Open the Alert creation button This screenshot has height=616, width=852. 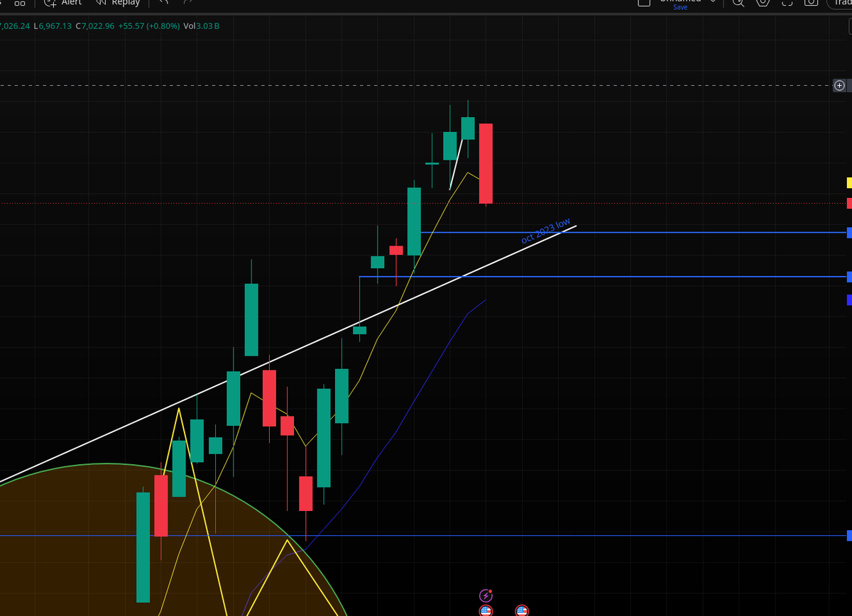point(62,3)
